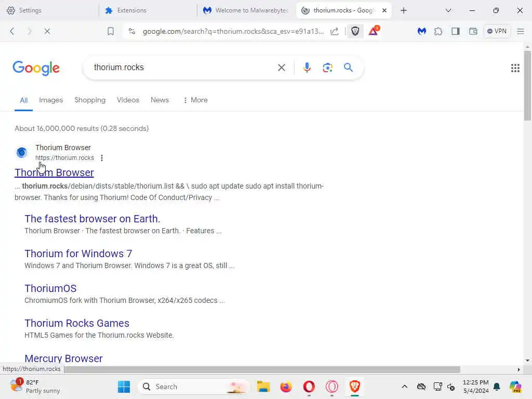Open Thorium Rocks Games link
This screenshot has height=399, width=532.
[x=77, y=323]
